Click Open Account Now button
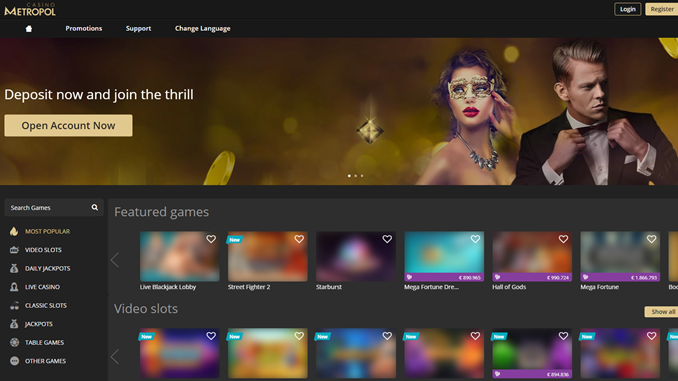 (x=68, y=125)
